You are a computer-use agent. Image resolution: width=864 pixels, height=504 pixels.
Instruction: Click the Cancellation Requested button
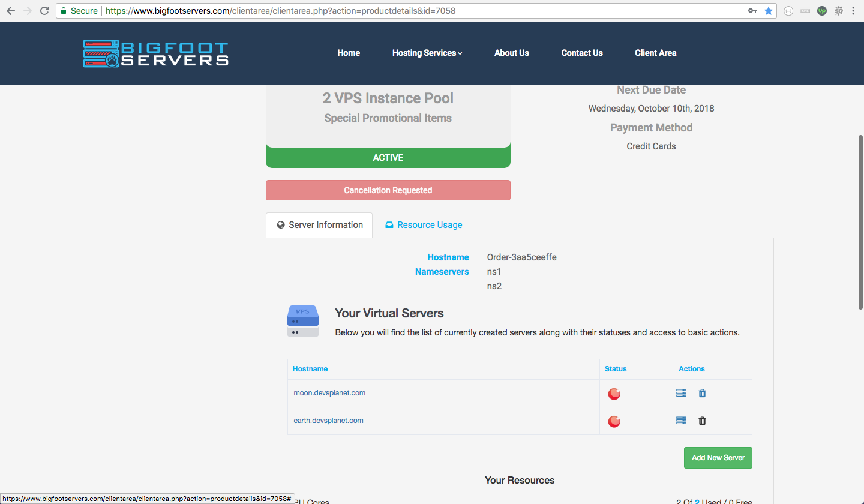pyautogui.click(x=388, y=190)
